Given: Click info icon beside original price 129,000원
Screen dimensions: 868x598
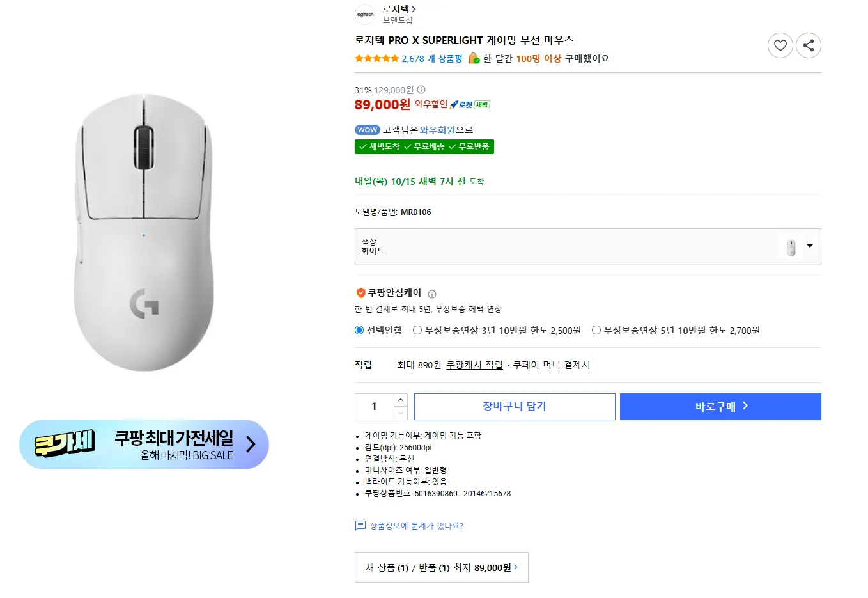Looking at the screenshot, I should tap(421, 90).
